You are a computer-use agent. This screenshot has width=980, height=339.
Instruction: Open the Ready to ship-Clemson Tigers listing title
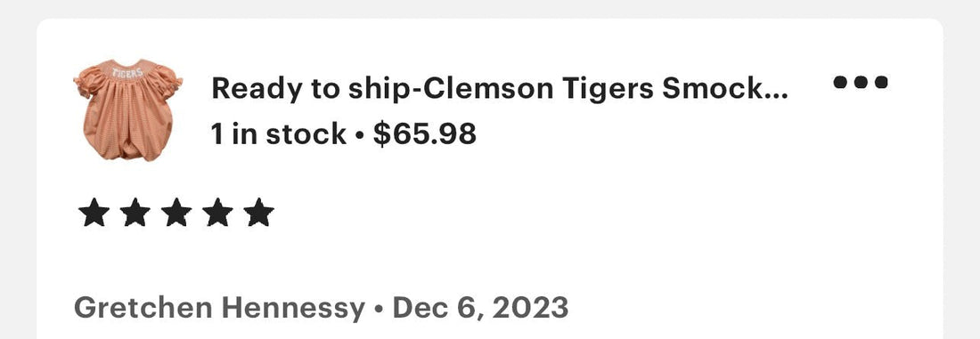pos(500,89)
